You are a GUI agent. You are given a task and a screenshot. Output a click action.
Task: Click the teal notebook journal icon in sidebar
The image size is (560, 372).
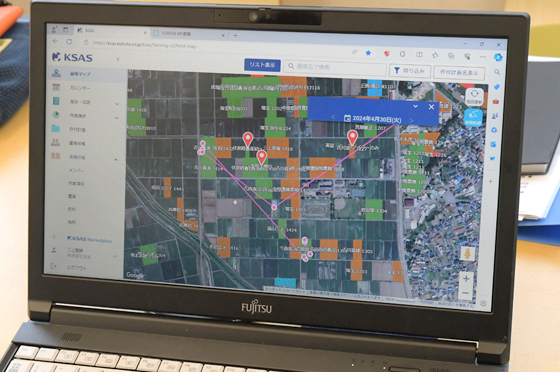pos(56,101)
